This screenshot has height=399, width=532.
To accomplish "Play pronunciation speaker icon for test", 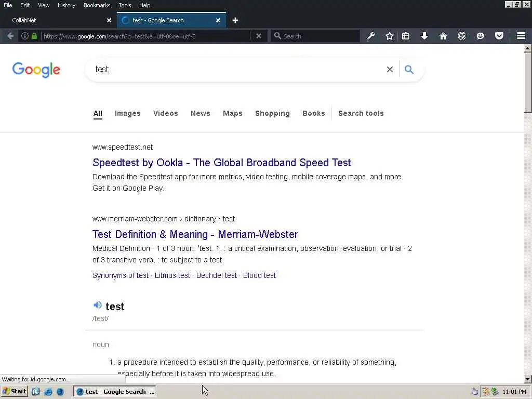I will [97, 305].
